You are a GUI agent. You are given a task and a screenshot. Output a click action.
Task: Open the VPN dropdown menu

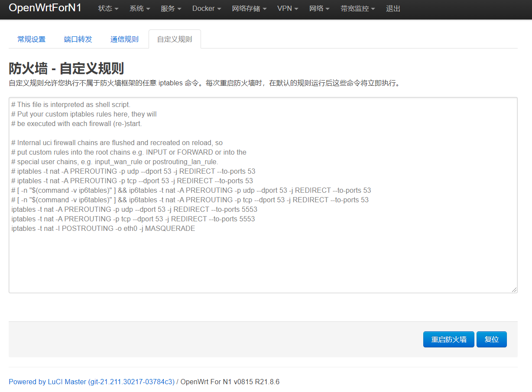(x=288, y=9)
